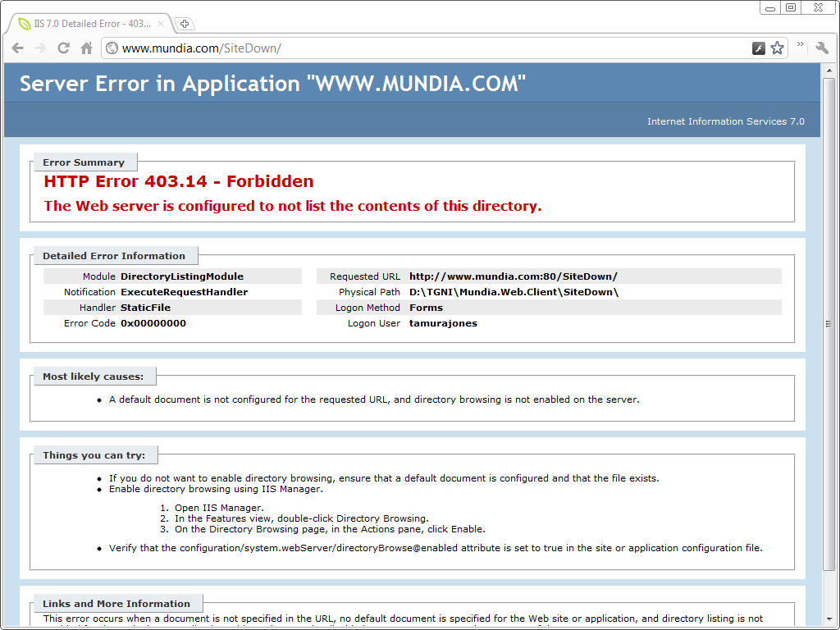Click the vertical scrollbar thumb
This screenshot has height=630, width=840.
(829, 324)
